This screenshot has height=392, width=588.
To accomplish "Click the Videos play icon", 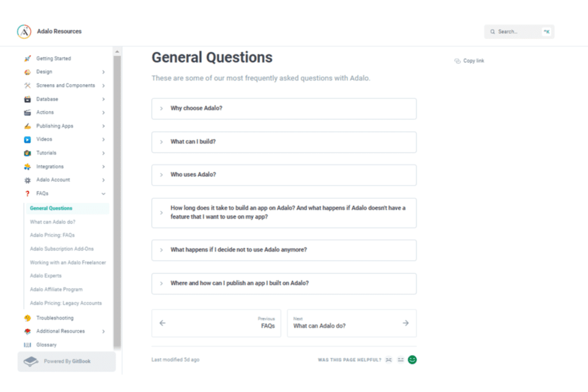I will [x=27, y=139].
